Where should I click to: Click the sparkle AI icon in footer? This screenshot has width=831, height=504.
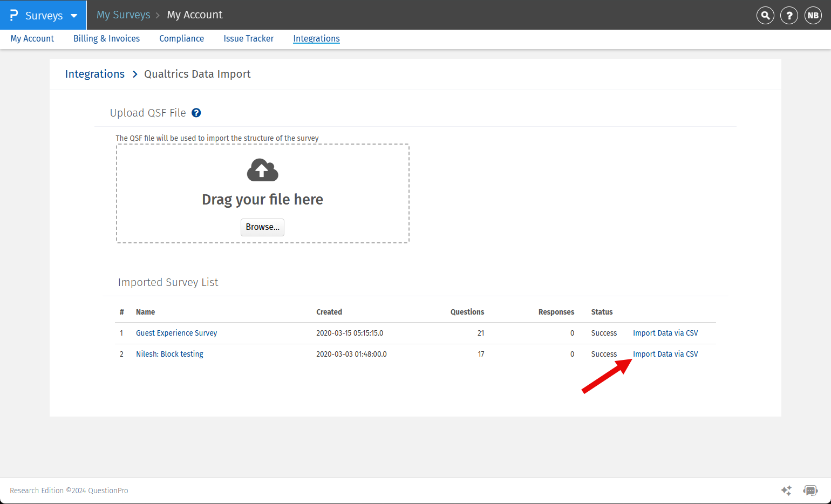coord(786,491)
